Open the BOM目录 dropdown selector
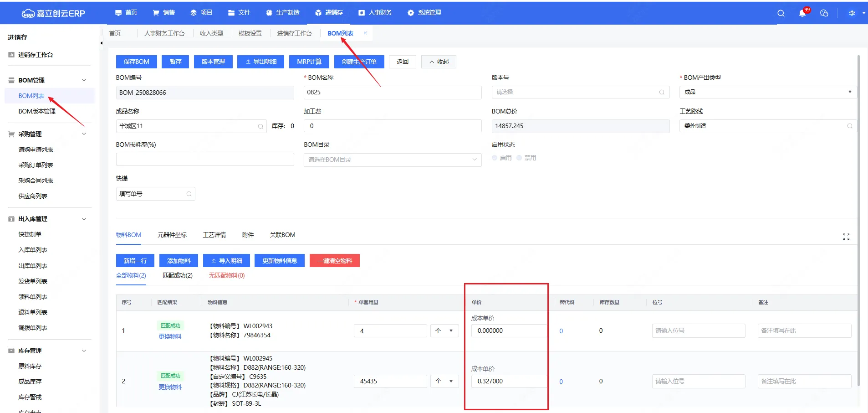 pyautogui.click(x=392, y=160)
